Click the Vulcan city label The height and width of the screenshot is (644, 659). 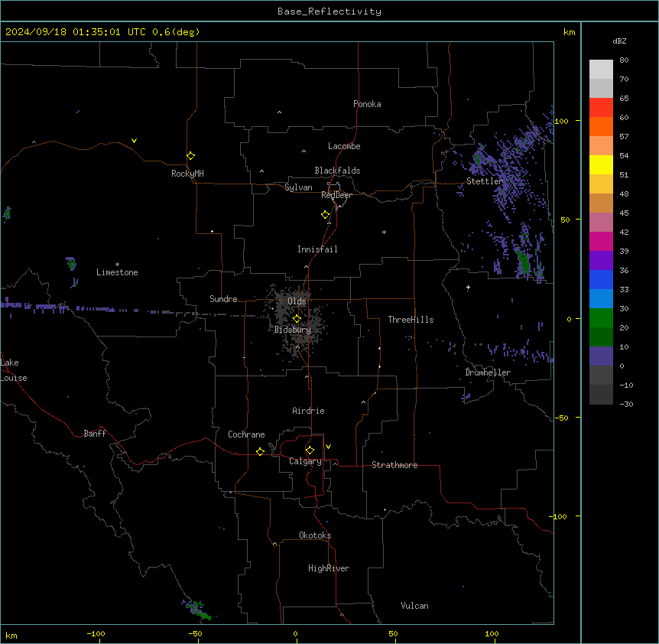415,606
